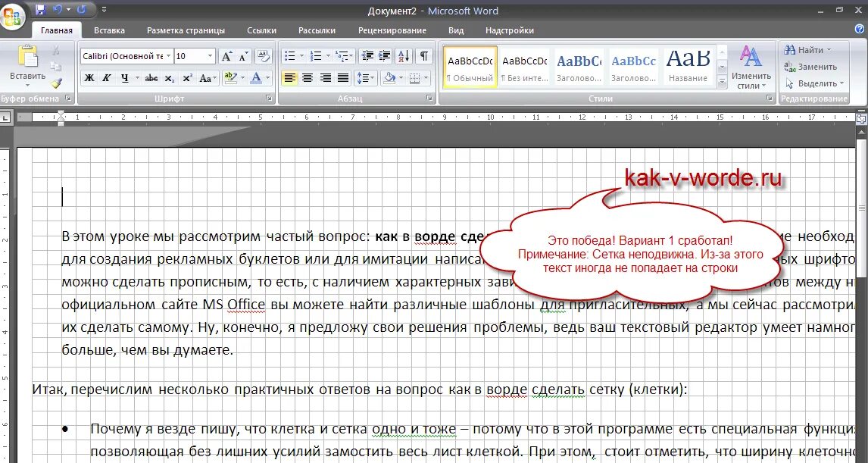
Task: Switch to Разметка страницы tab
Action: click(186, 30)
